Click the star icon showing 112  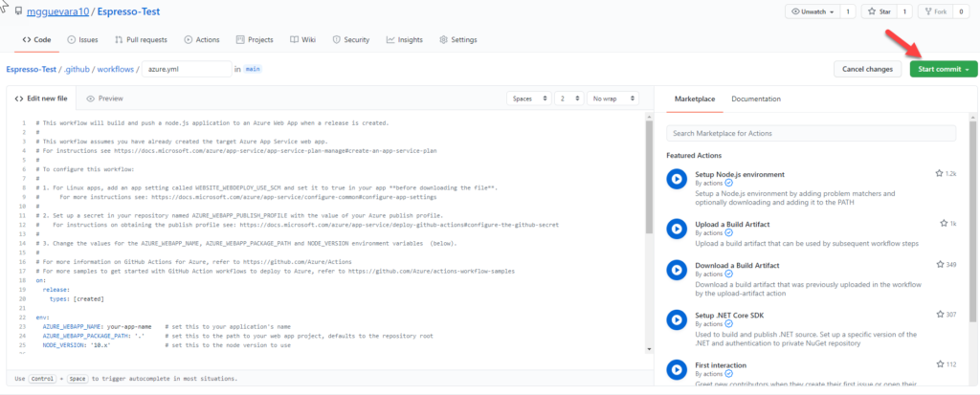[940, 363]
